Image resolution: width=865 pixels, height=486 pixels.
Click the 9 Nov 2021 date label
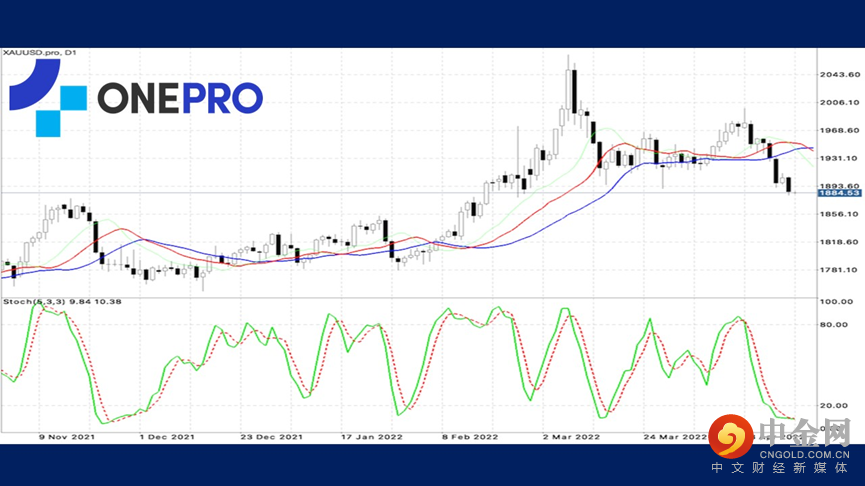pyautogui.click(x=67, y=437)
